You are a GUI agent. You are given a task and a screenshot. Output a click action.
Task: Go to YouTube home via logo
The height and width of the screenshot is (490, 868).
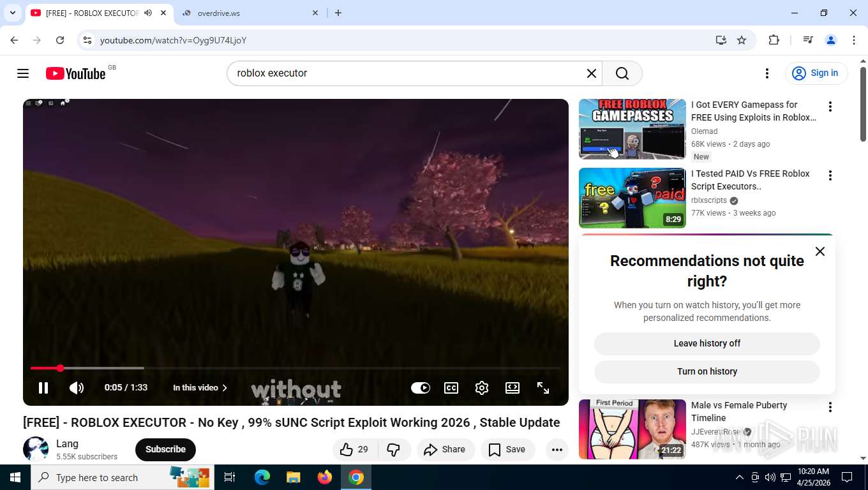(75, 73)
